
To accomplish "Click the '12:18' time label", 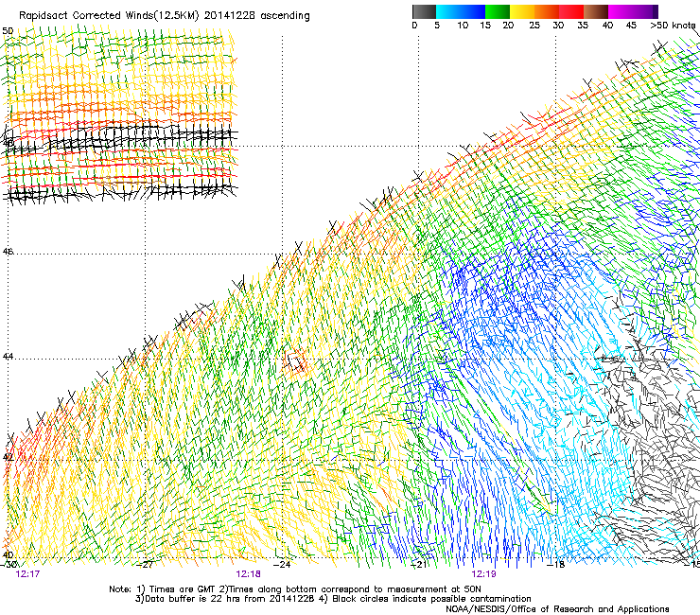I will click(x=248, y=574).
